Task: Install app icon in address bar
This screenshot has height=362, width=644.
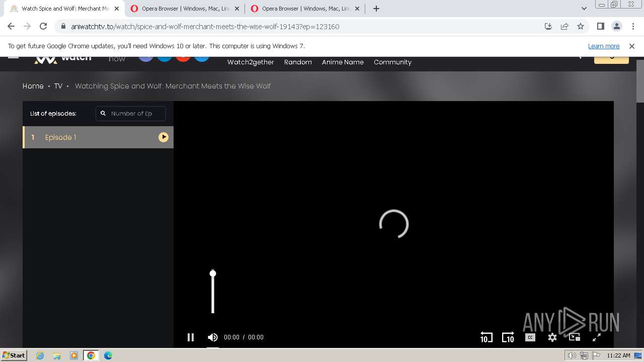Action: pos(548,26)
